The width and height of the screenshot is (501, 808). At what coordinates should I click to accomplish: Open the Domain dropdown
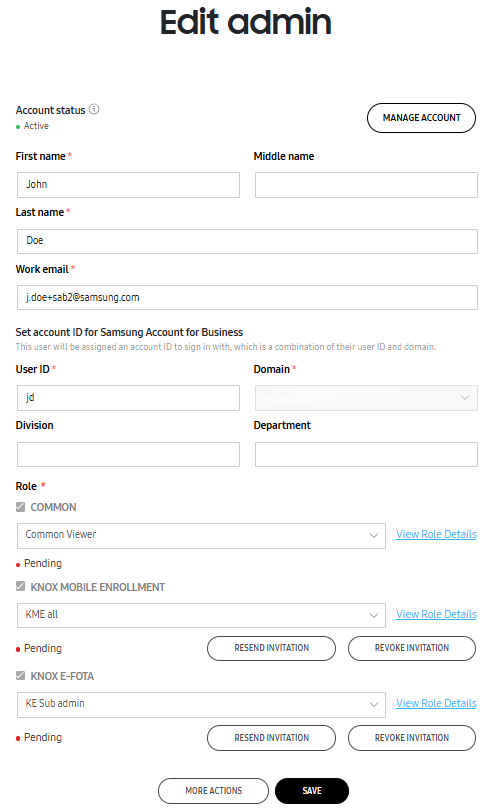tap(366, 398)
